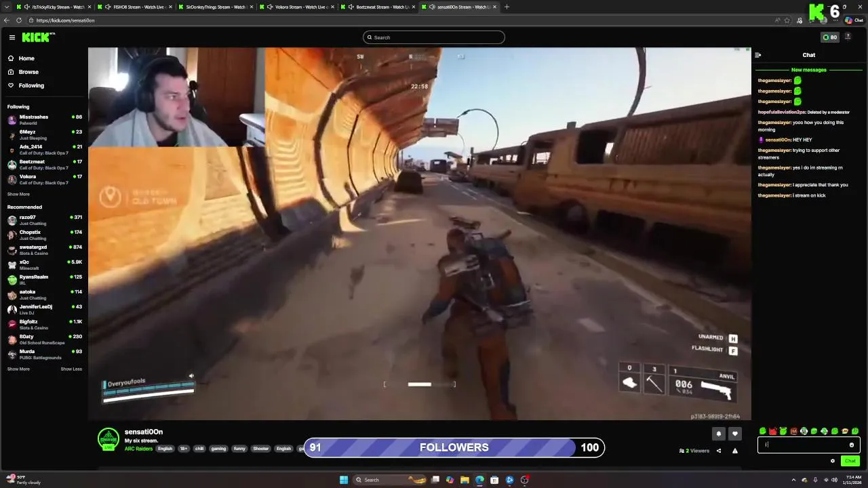Share the stream via share icon
The image size is (868, 488).
[719, 451]
